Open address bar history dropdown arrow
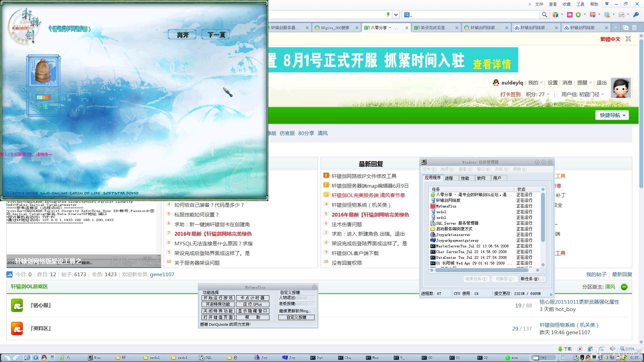 pyautogui.click(x=396, y=14)
